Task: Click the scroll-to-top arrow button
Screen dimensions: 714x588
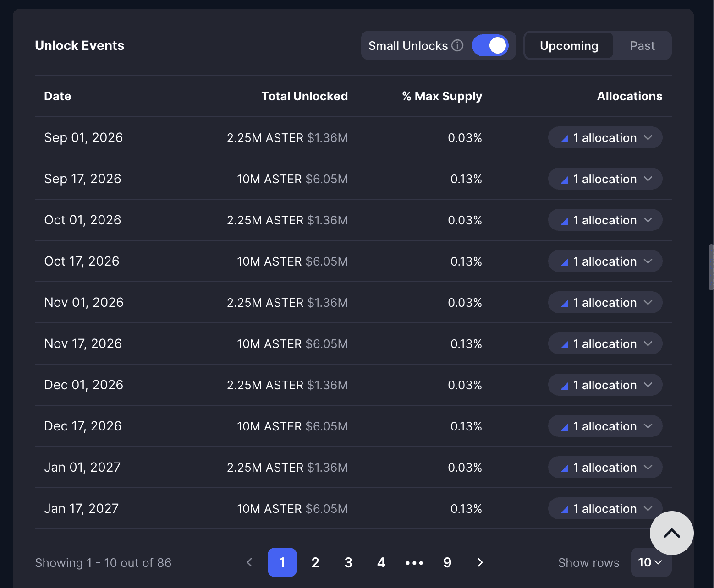Action: [x=672, y=533]
